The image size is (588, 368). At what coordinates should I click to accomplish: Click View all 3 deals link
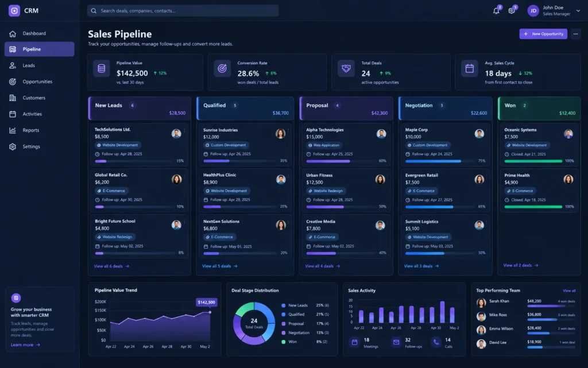point(421,266)
